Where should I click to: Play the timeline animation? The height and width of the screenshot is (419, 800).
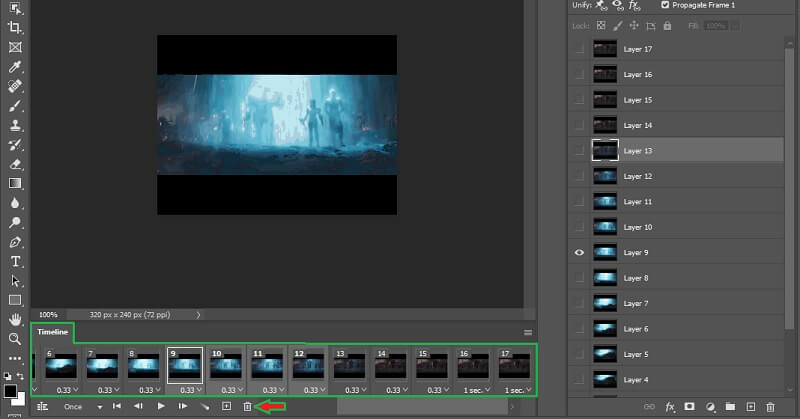pos(160,407)
